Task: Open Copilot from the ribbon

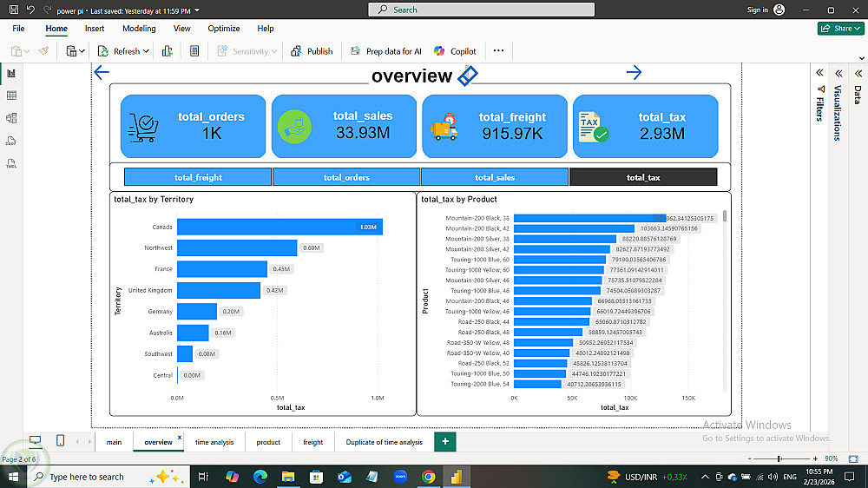Action: 455,51
